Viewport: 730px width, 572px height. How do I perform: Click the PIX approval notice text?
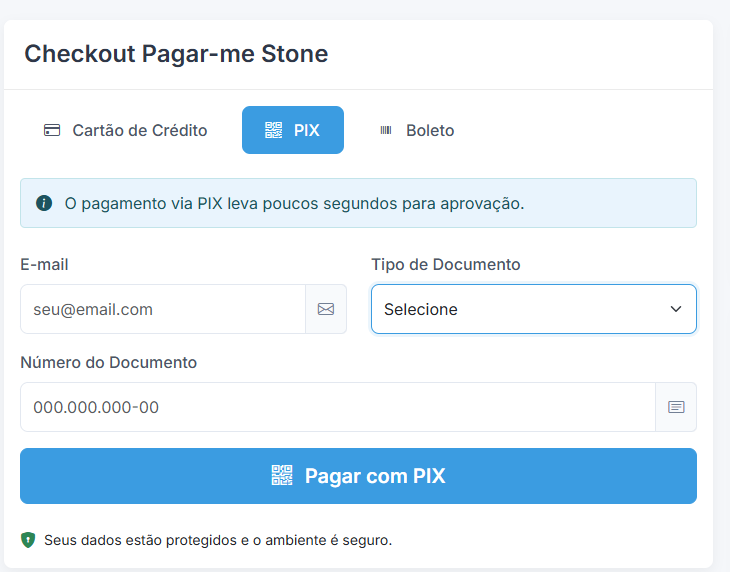(x=295, y=204)
